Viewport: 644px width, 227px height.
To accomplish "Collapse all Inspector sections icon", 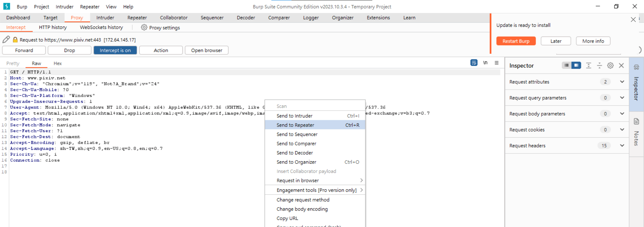I will point(599,65).
